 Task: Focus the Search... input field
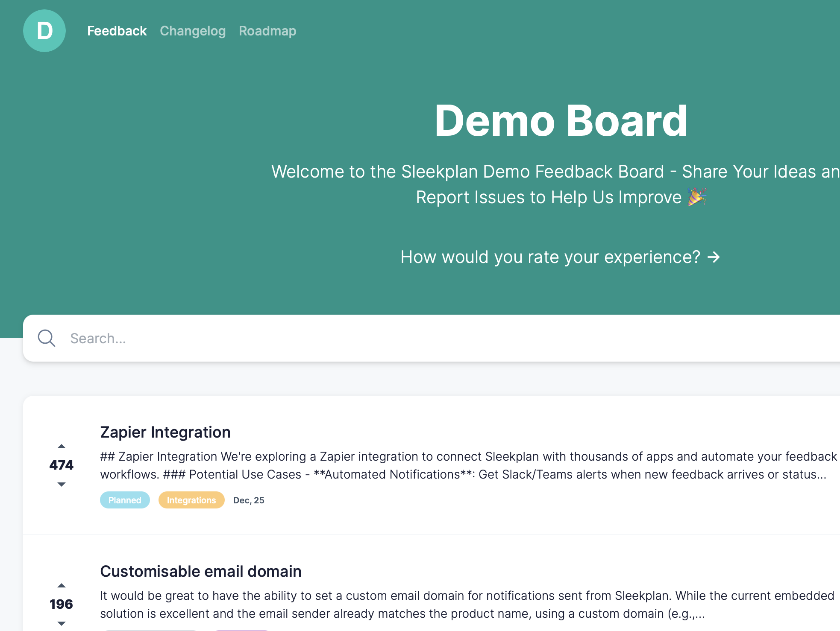(432, 338)
